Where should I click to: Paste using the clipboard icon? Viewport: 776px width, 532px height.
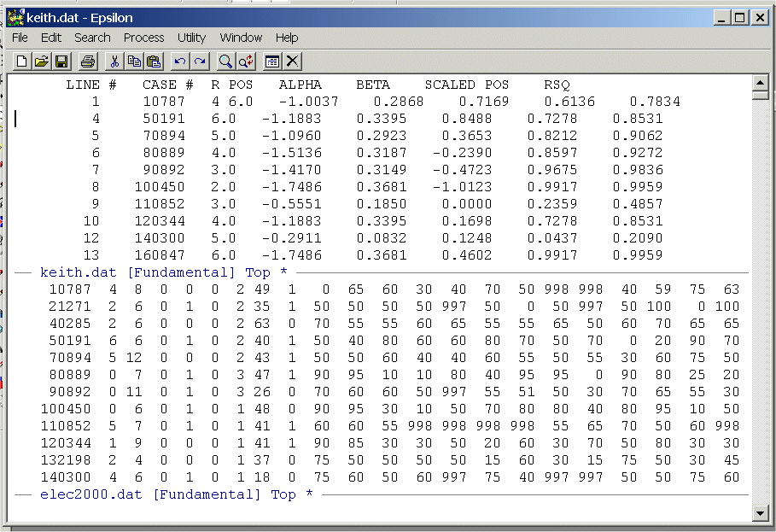154,61
